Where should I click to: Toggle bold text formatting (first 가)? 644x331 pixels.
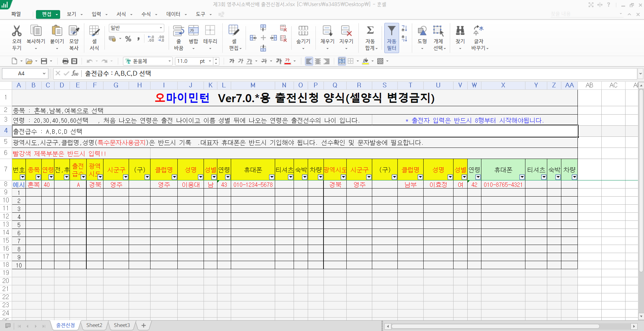pyautogui.click(x=232, y=61)
